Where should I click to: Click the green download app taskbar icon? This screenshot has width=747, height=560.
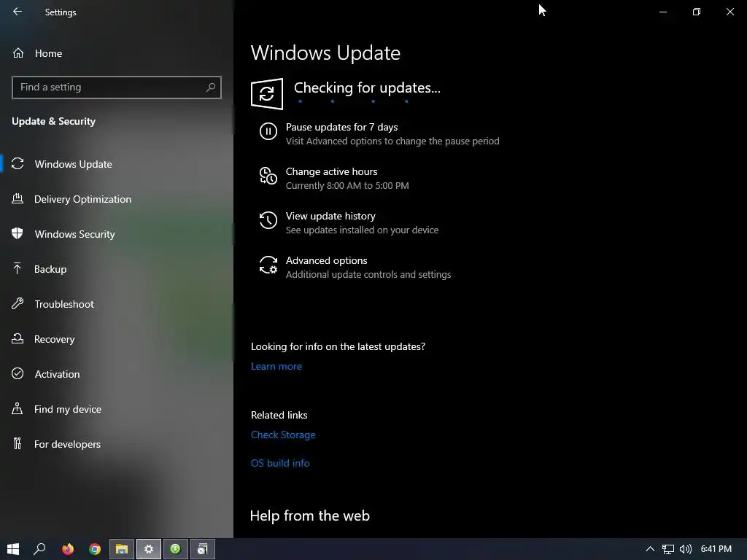point(175,549)
